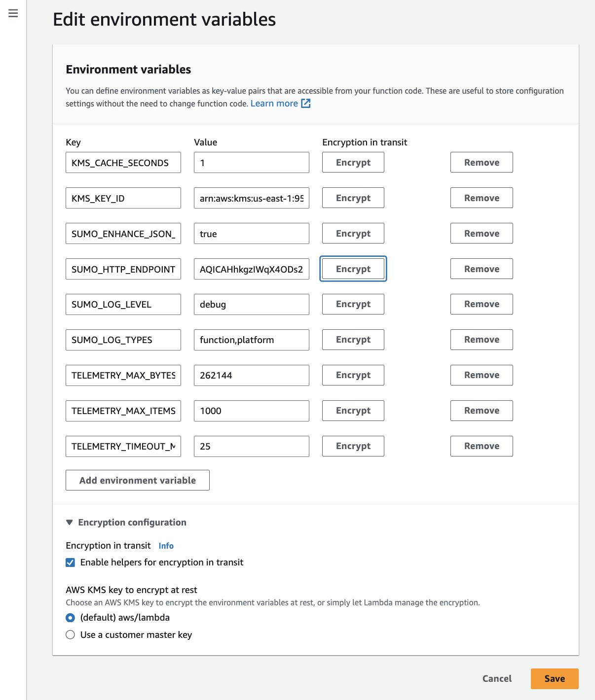This screenshot has width=595, height=700.
Task: Open the hamburger navigation menu
Action: point(13,14)
